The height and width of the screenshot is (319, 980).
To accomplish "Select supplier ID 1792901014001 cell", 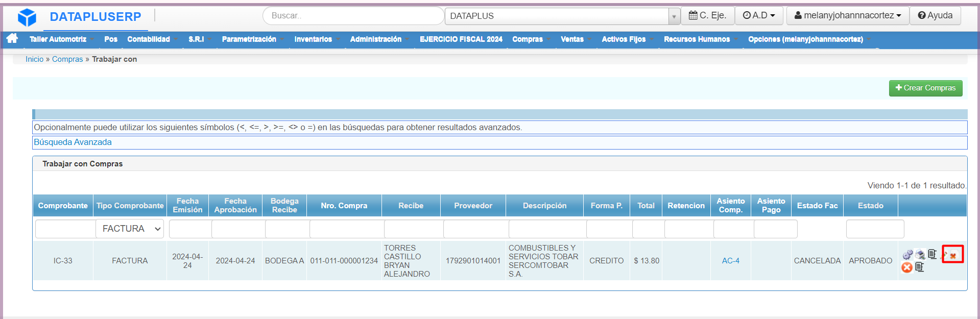I will pos(473,261).
